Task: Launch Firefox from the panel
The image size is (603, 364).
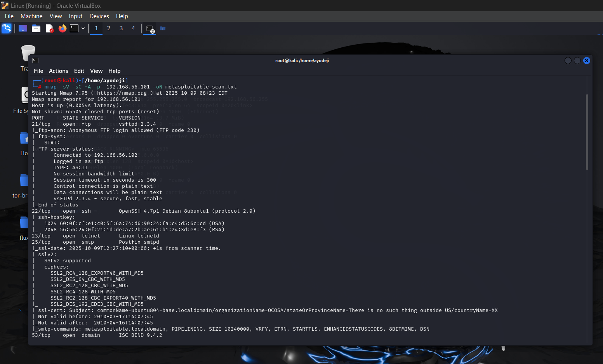Action: point(63,28)
